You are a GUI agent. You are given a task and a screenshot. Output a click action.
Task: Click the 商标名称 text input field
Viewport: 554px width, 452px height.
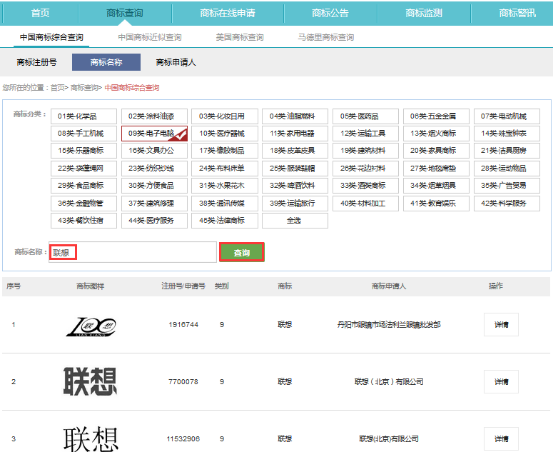pos(132,252)
